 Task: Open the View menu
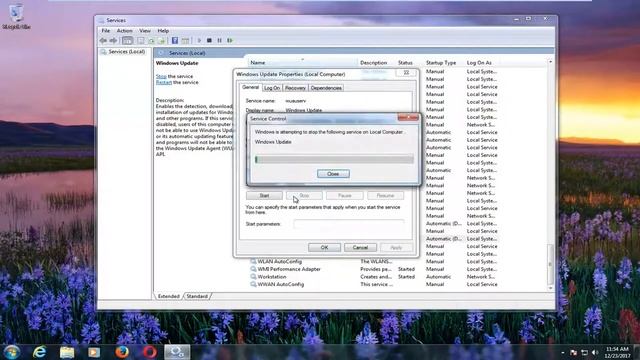point(145,31)
